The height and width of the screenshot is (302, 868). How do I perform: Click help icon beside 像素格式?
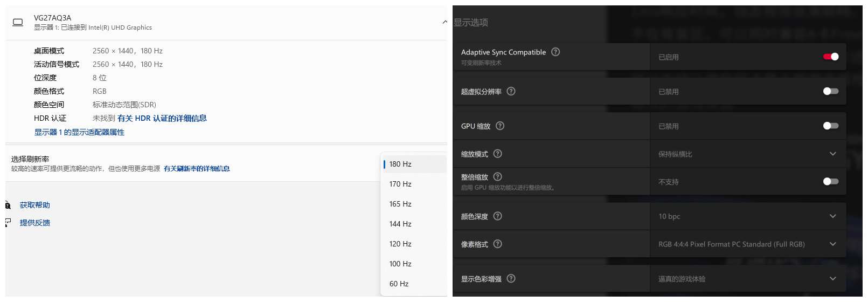click(497, 244)
